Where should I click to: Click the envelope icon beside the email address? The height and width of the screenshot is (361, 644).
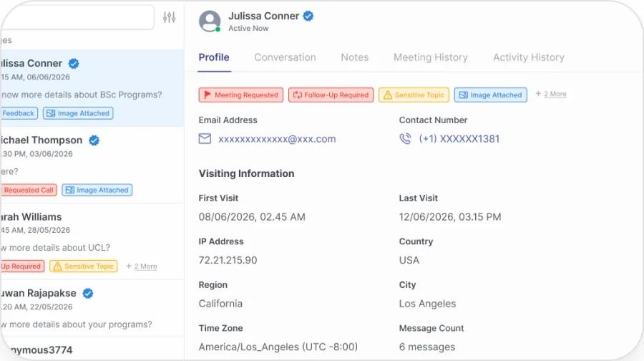click(x=205, y=138)
